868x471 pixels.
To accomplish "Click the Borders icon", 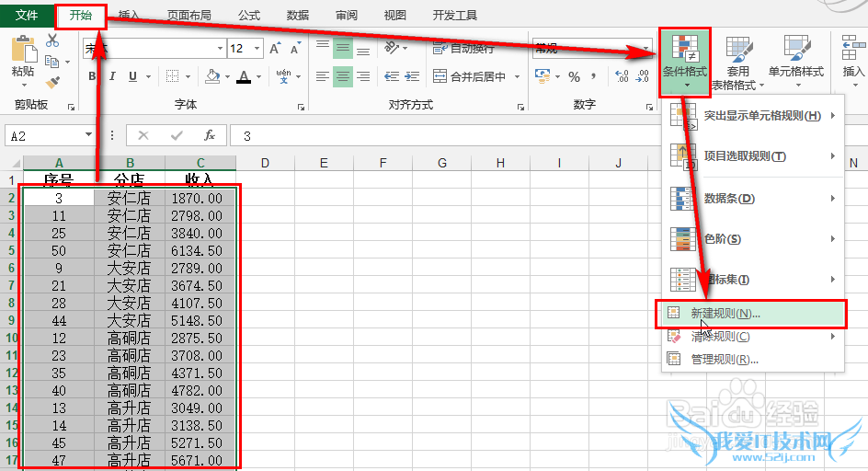I will click(x=173, y=76).
